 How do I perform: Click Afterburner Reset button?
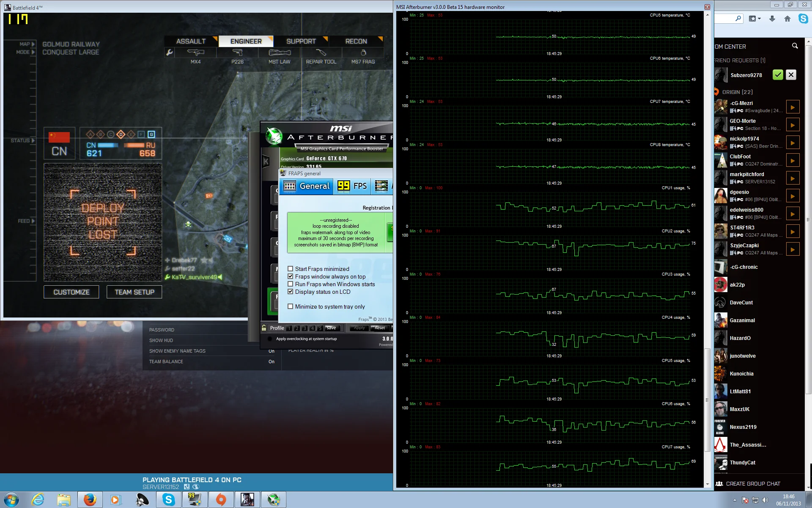(380, 328)
